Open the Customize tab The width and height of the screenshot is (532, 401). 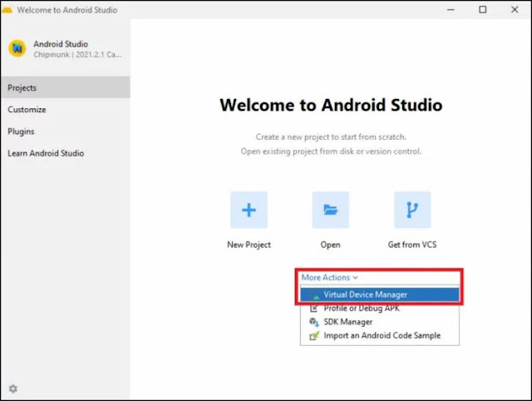[65, 109]
